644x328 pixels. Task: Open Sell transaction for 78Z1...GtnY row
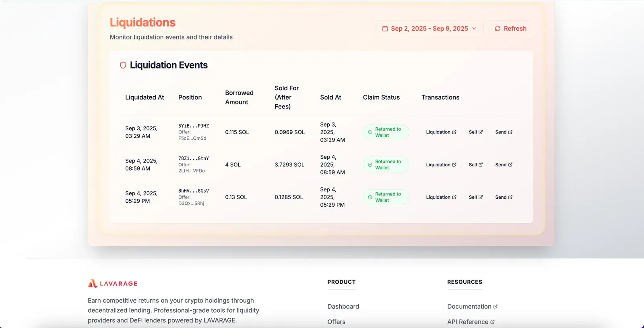point(476,165)
